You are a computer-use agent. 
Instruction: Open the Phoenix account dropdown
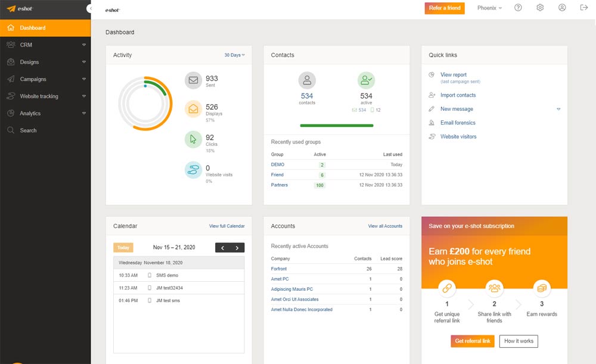[x=489, y=8]
